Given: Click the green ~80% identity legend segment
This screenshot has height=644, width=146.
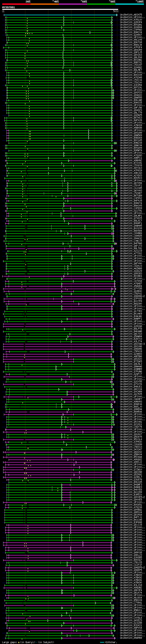Looking at the screenshot, I should pyautogui.click(x=101, y=4).
